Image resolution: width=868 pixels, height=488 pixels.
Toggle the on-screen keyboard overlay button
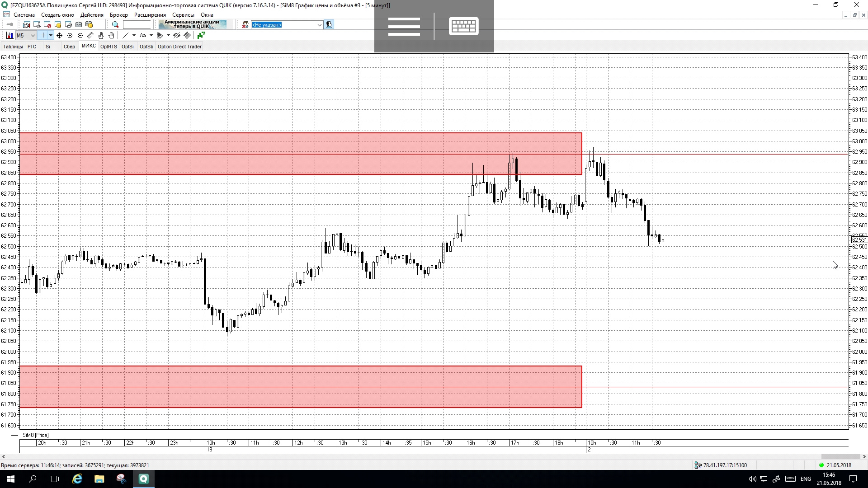(x=463, y=26)
